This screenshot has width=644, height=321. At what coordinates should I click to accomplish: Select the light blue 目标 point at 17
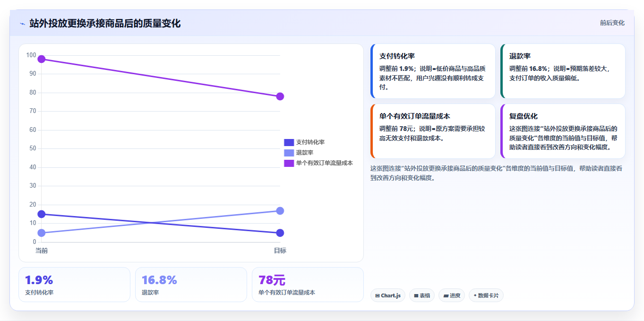pyautogui.click(x=280, y=210)
